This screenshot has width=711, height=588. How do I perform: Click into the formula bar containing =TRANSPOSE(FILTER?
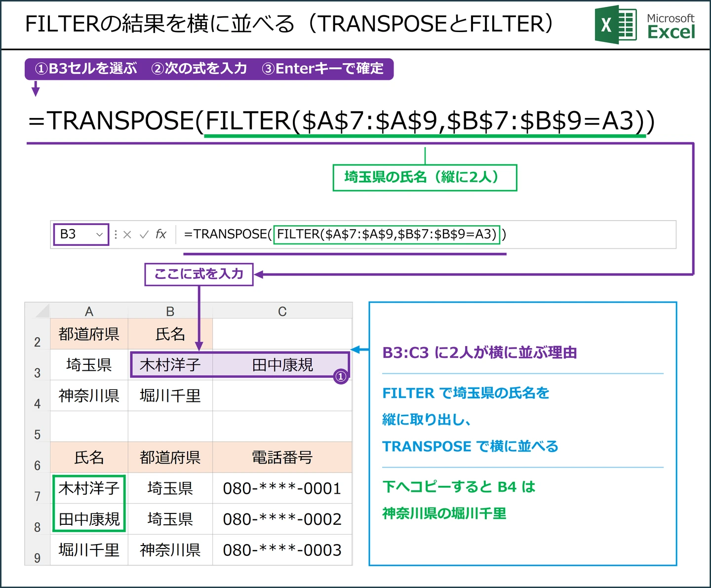pyautogui.click(x=426, y=235)
